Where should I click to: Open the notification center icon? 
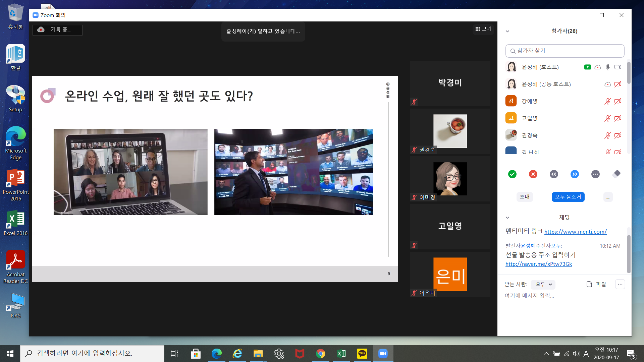(x=631, y=354)
